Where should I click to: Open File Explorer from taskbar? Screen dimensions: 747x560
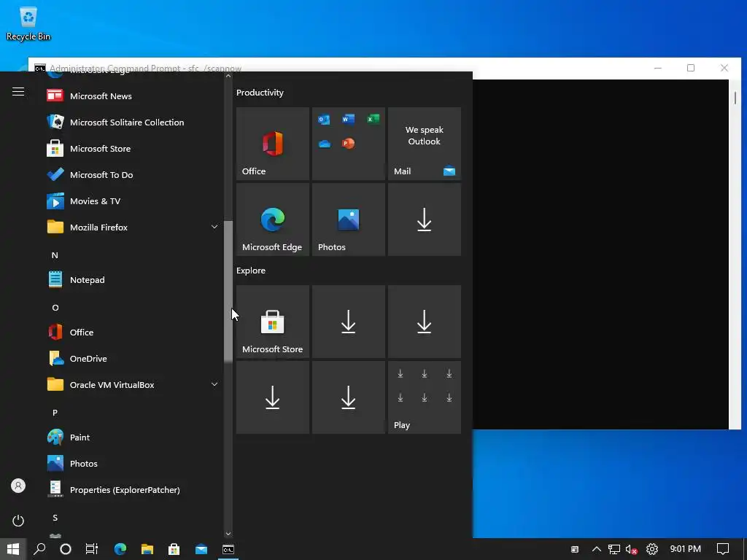pyautogui.click(x=147, y=549)
